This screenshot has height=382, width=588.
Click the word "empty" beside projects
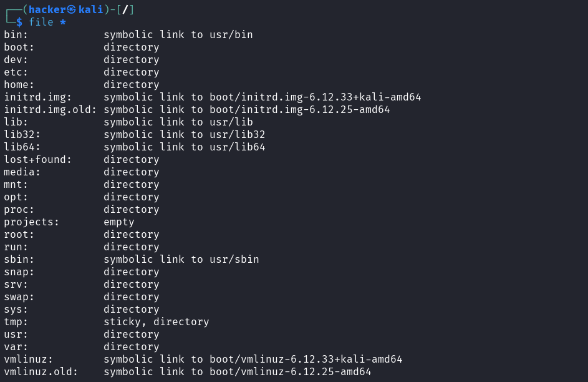click(119, 222)
